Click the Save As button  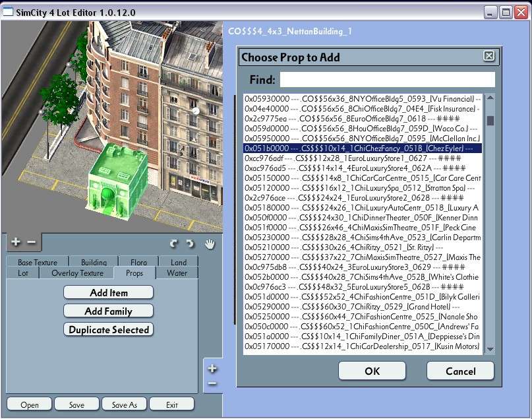[124, 404]
